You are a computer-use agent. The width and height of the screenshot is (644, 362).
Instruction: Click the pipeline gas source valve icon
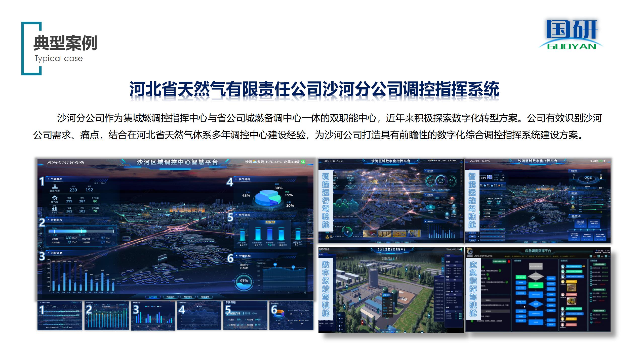pyautogui.click(x=55, y=187)
